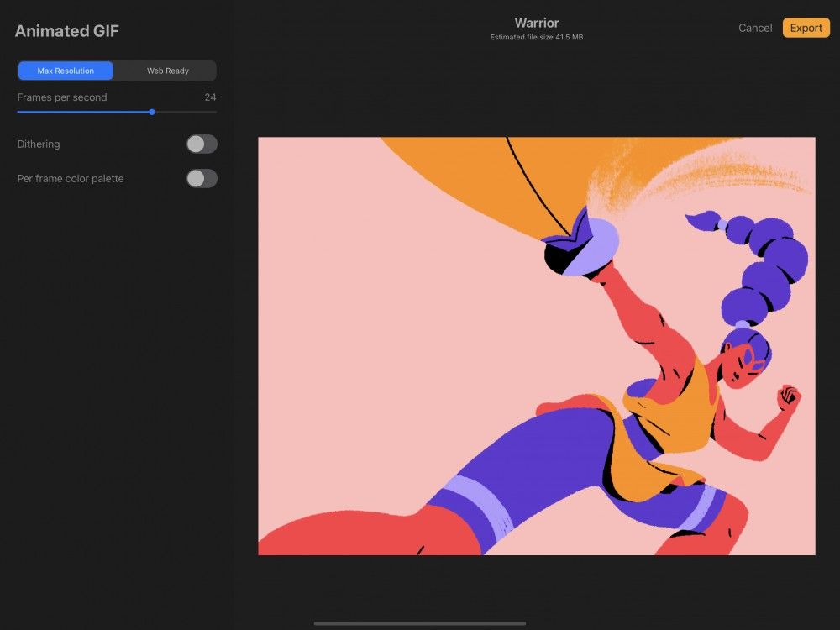
Task: Tap the orange Export pill control
Action: (806, 28)
